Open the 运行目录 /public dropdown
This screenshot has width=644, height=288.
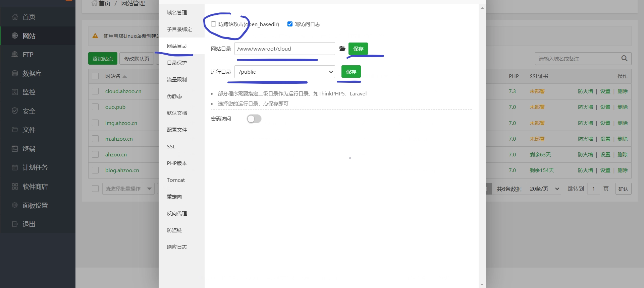point(285,72)
